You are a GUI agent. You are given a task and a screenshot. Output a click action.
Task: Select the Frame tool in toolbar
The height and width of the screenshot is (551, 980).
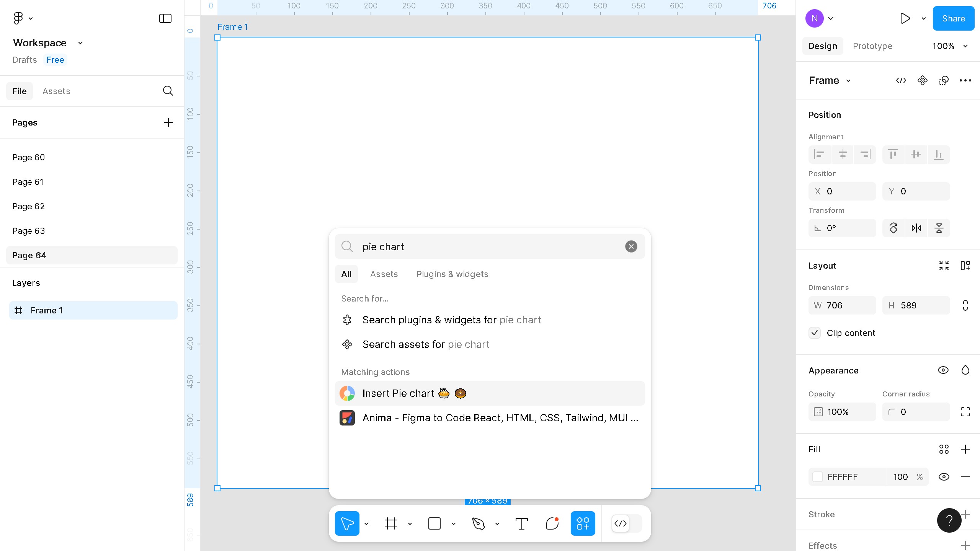[390, 523]
